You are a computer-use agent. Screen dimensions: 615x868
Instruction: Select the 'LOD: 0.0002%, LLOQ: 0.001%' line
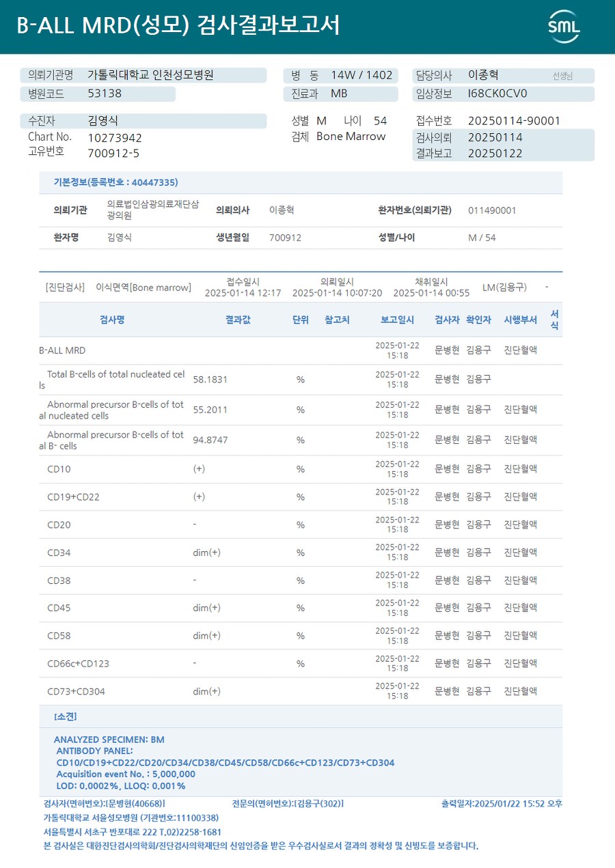pos(121,785)
